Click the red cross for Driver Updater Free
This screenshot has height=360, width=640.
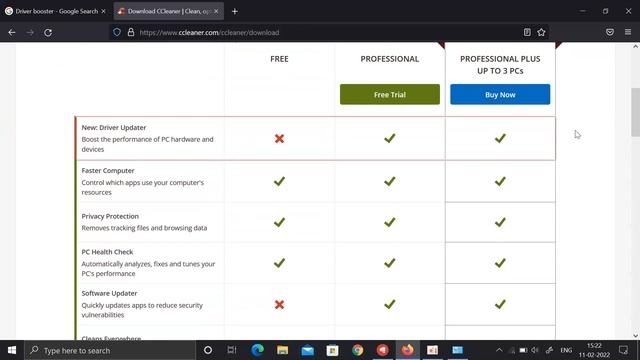point(279,139)
